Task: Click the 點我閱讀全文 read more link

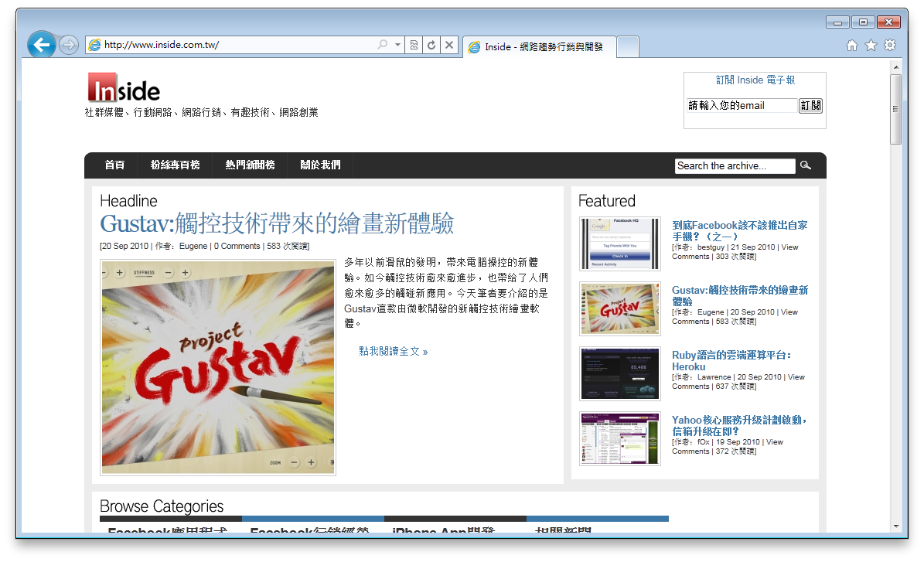Action: pyautogui.click(x=394, y=352)
